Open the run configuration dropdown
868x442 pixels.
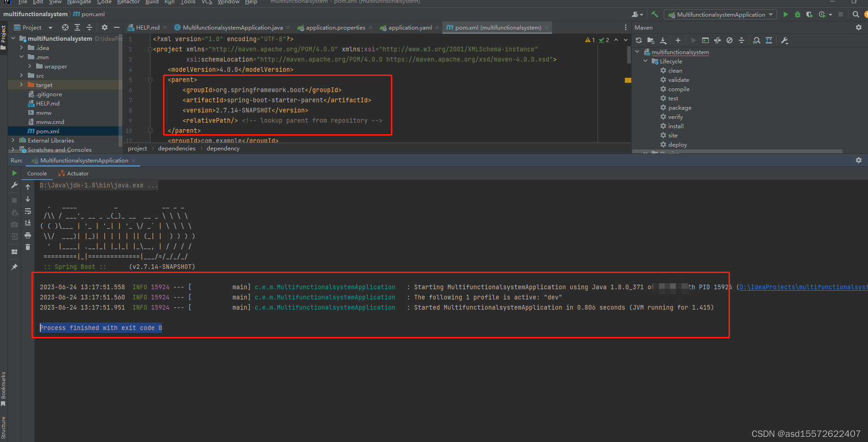(720, 14)
